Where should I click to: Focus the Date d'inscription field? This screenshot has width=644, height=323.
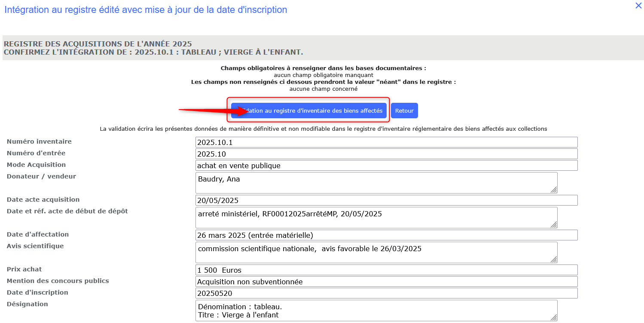pos(386,293)
